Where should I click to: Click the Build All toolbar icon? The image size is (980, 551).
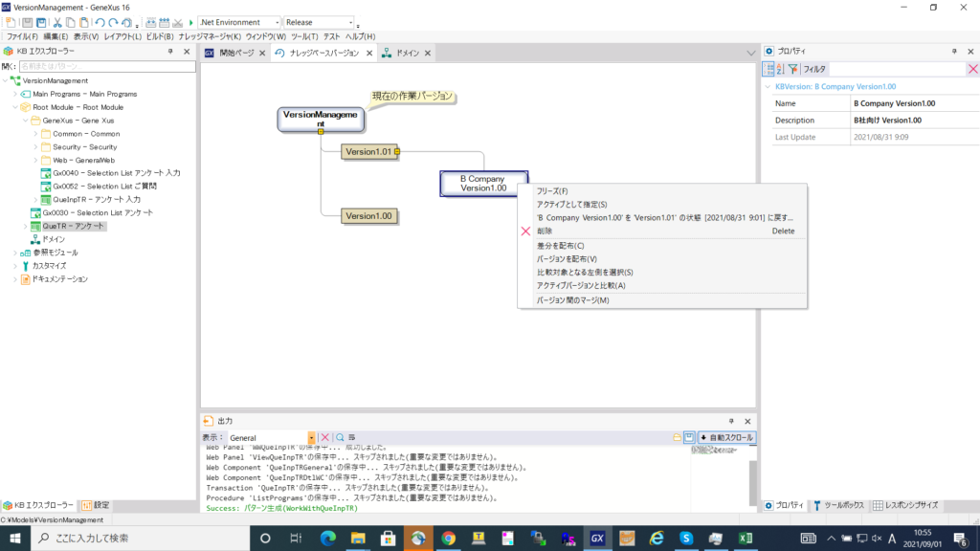click(150, 23)
